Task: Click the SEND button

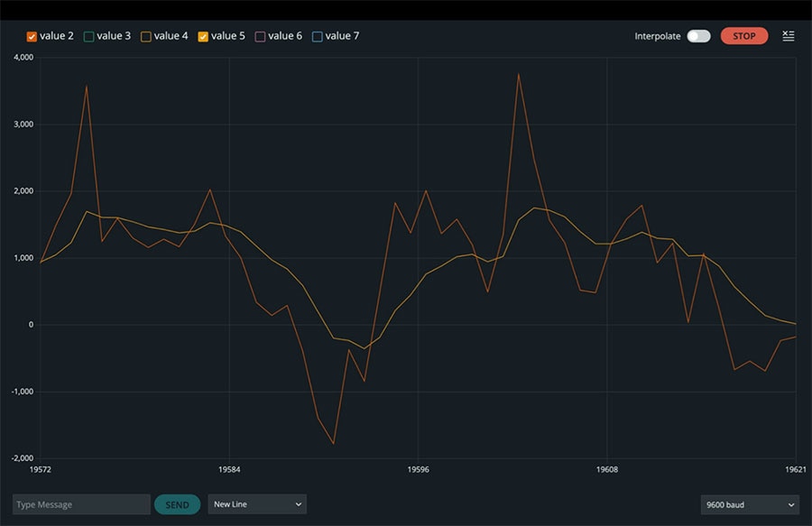Action: (x=177, y=504)
